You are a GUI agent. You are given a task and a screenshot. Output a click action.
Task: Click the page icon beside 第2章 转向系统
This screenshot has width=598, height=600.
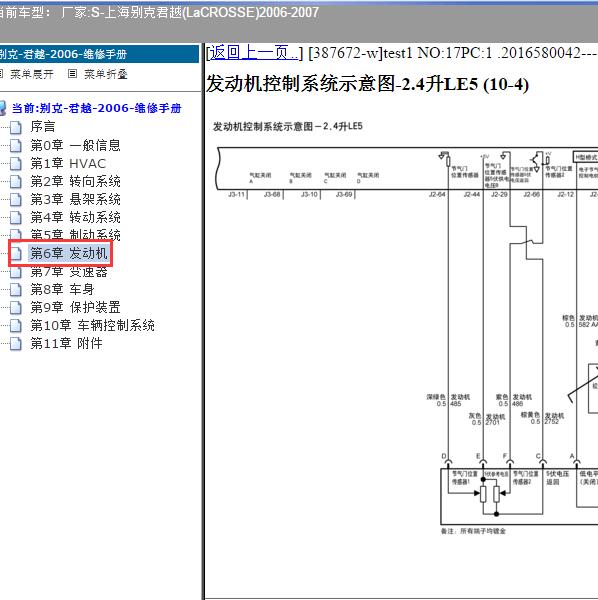click(16, 181)
